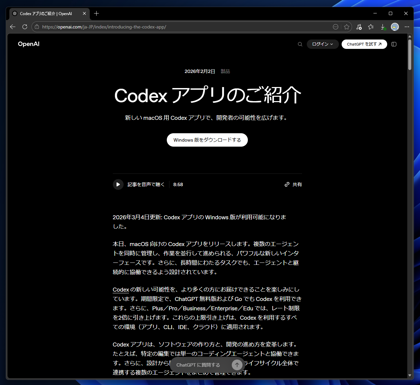Maximize the browser window
Viewport: 420px width, 385px height.
coord(390,14)
